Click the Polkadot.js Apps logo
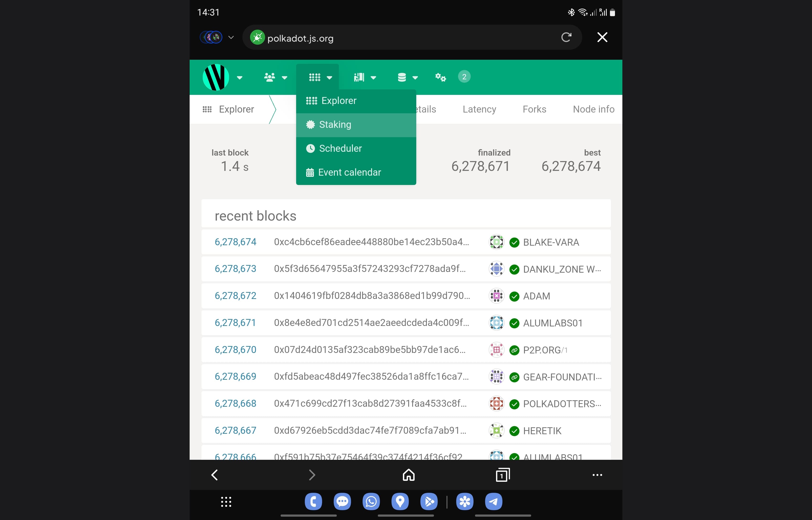This screenshot has height=520, width=812. (216, 77)
